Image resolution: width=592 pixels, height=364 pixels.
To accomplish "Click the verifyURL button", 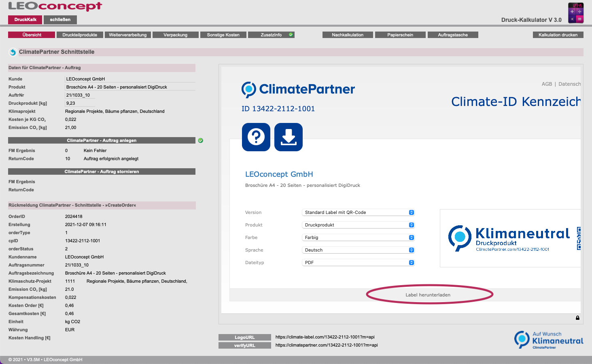I will point(245,345).
